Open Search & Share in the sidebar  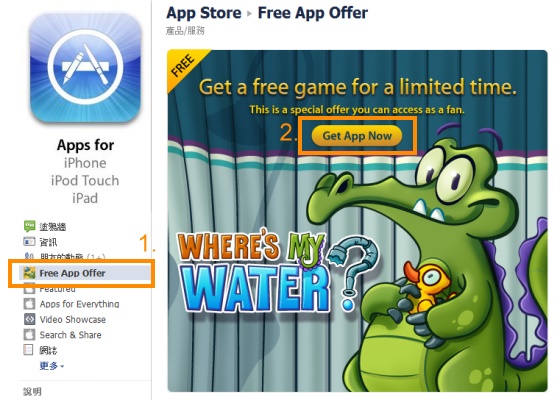pyautogui.click(x=70, y=335)
